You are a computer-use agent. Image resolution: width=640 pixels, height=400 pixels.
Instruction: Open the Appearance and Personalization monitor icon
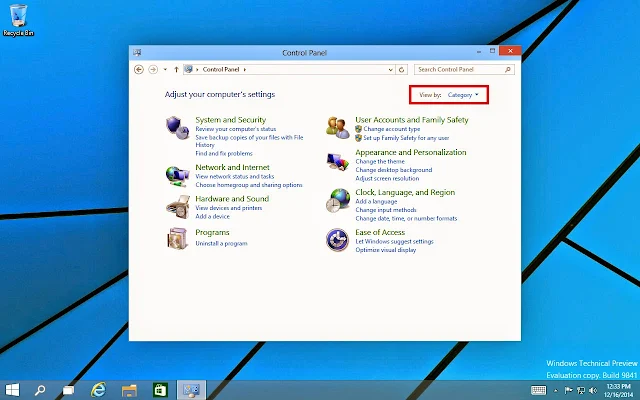(338, 162)
